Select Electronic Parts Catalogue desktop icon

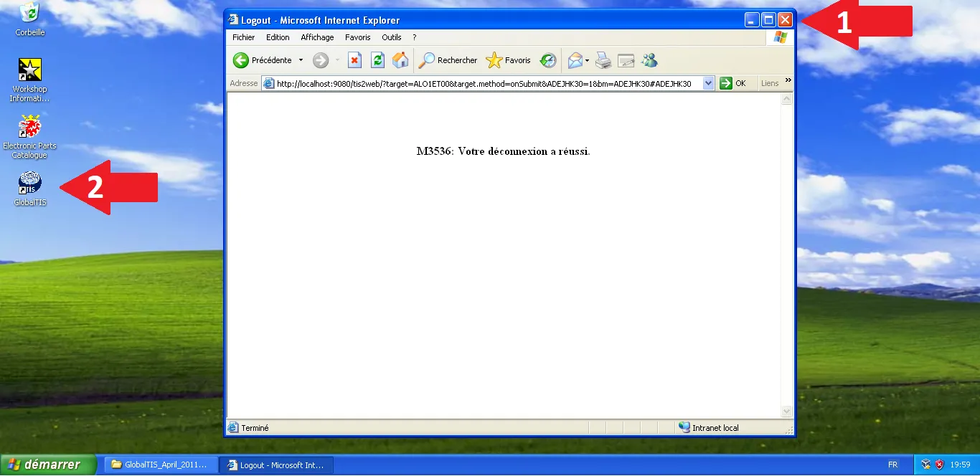click(x=29, y=128)
